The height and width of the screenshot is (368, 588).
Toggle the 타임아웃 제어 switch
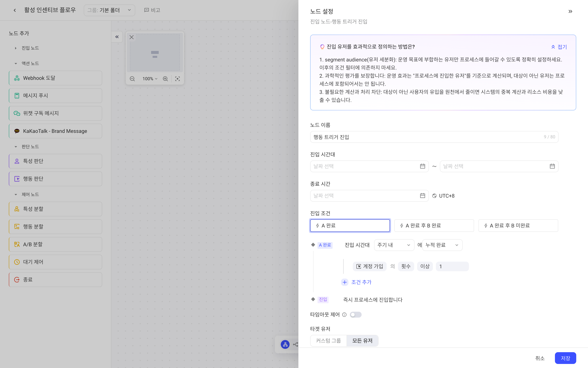point(356,314)
